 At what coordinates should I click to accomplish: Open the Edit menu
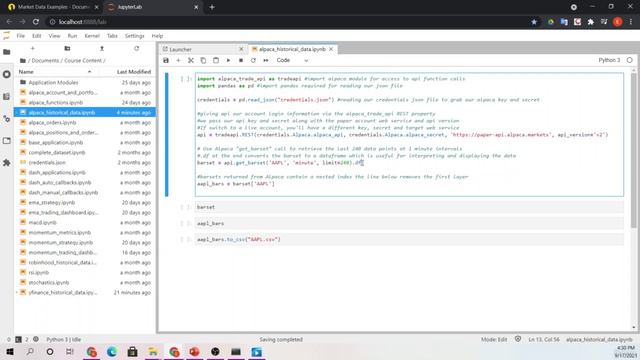37,36
